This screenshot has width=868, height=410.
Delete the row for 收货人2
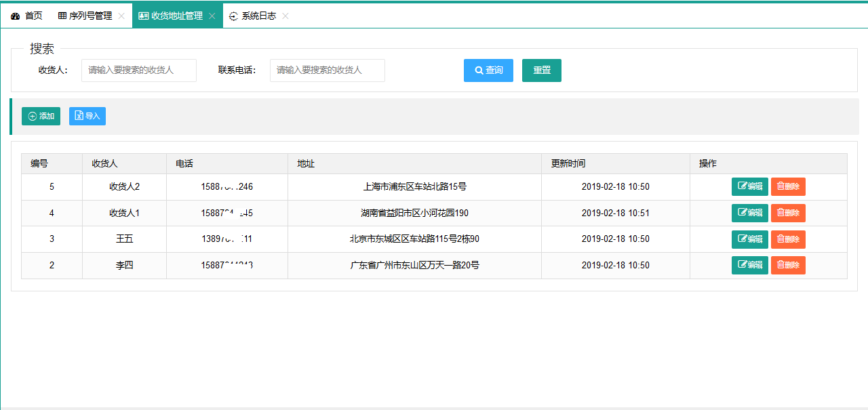pos(788,186)
